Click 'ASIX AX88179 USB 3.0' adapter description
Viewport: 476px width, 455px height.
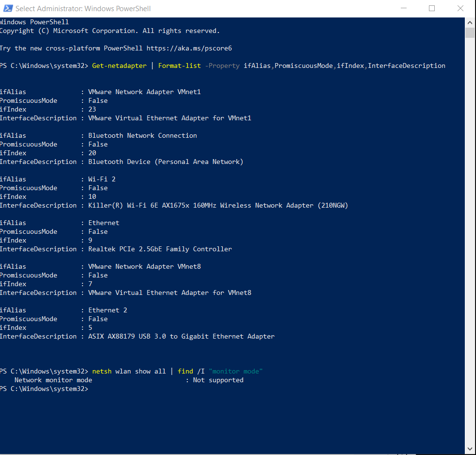[x=181, y=336]
